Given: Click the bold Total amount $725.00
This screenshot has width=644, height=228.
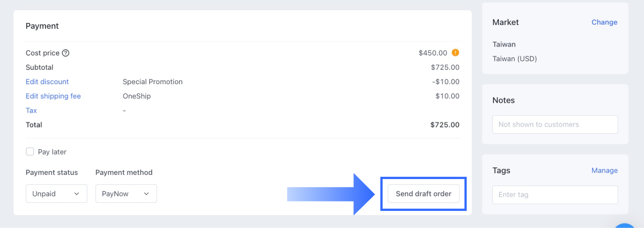Looking at the screenshot, I should [445, 125].
